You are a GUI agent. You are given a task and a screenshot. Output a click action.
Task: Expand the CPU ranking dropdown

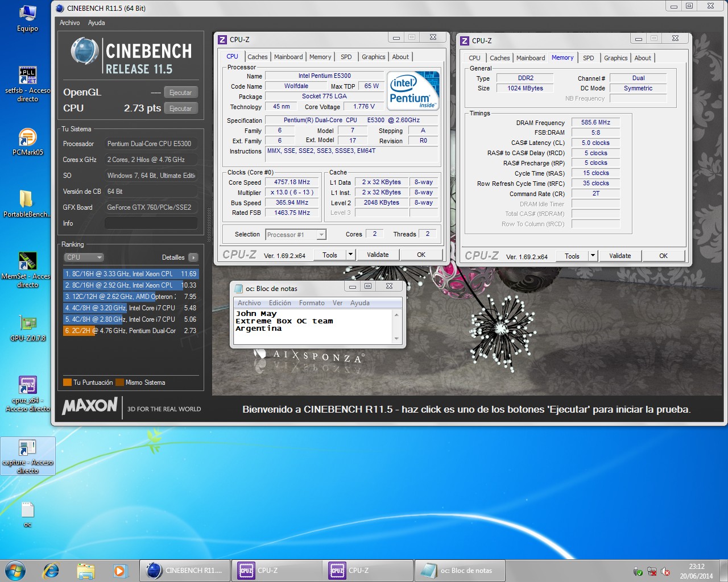(84, 257)
